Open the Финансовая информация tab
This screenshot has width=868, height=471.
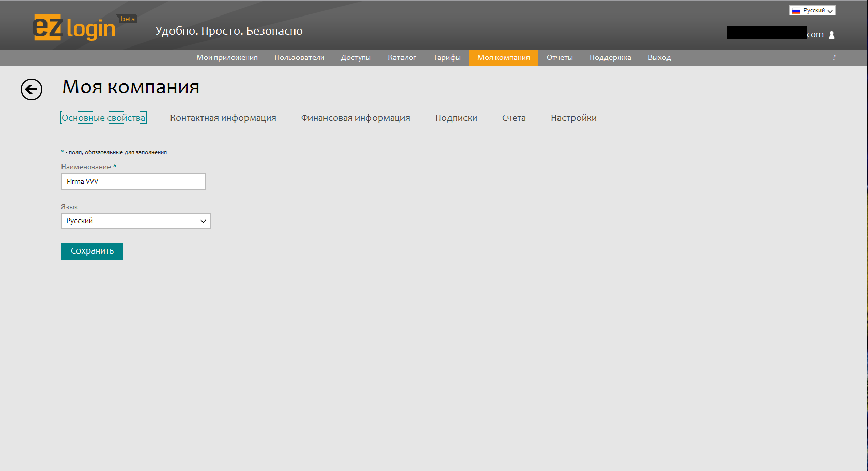[355, 118]
